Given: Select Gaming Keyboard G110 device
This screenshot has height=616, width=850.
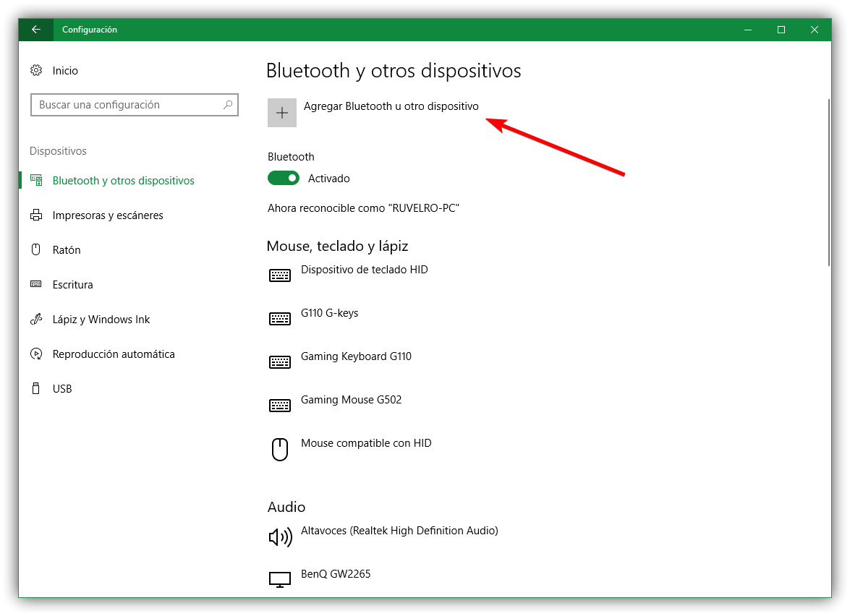Looking at the screenshot, I should coord(356,356).
